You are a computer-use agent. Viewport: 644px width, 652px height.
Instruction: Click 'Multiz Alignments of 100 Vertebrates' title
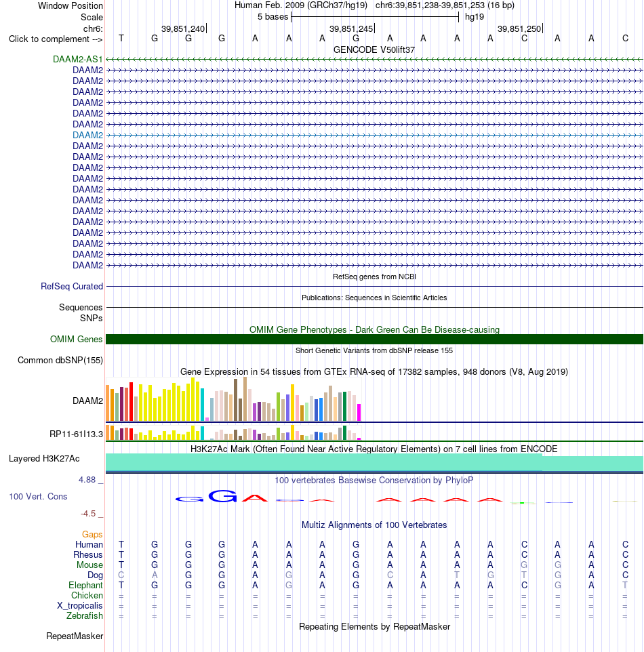point(374,525)
